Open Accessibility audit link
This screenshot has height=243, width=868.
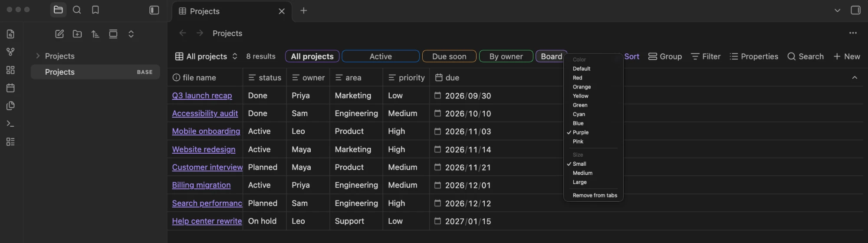[x=205, y=113]
